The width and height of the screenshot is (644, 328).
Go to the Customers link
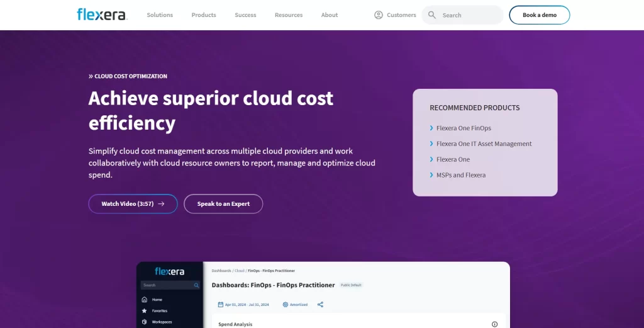tap(401, 15)
